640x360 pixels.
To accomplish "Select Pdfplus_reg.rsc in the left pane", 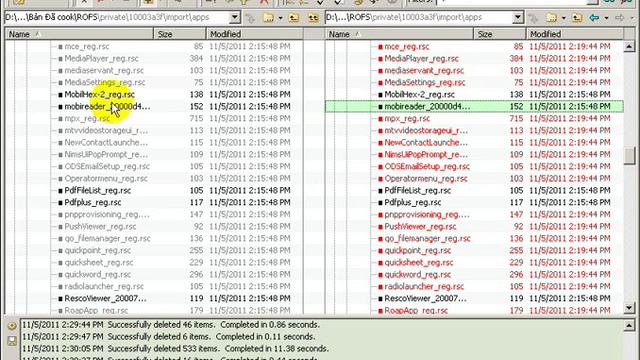I will (x=93, y=202).
